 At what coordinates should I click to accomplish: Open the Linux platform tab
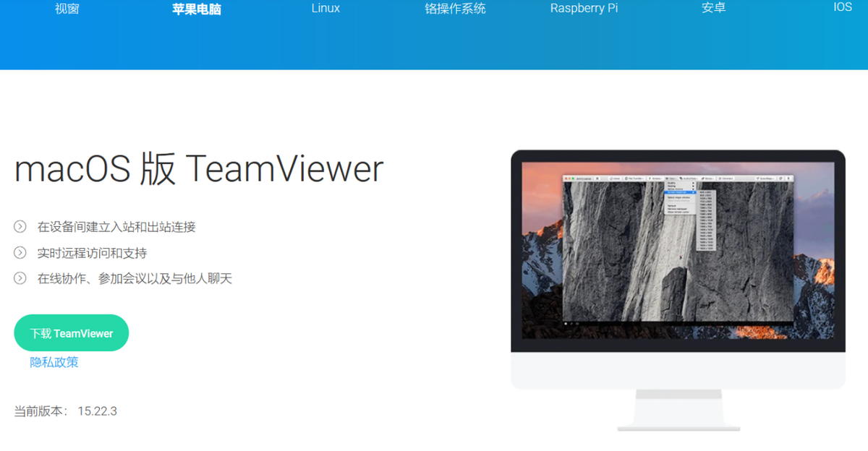(x=325, y=9)
